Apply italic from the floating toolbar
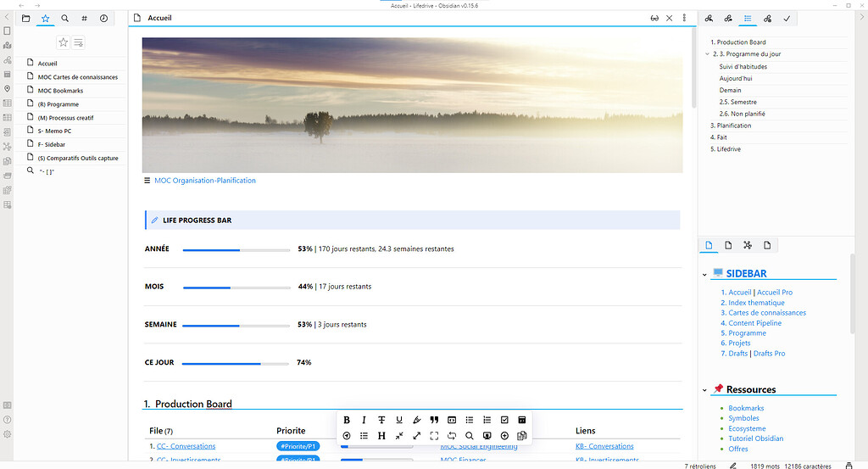Viewport: 868px width, 469px height. (364, 420)
